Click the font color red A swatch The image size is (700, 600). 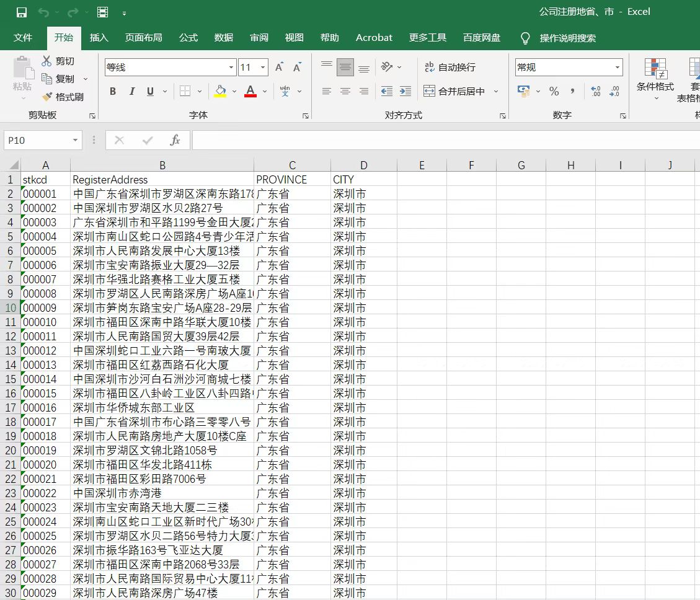pos(250,91)
